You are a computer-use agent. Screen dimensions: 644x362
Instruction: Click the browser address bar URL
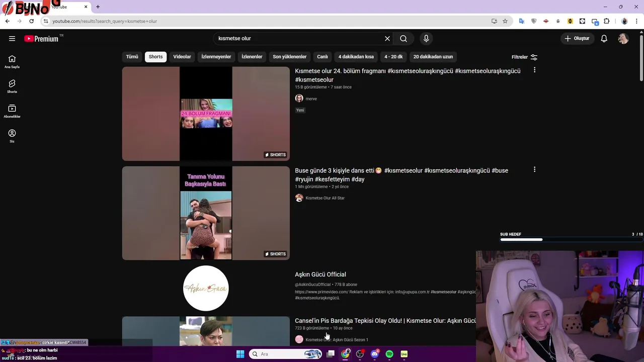105,21
